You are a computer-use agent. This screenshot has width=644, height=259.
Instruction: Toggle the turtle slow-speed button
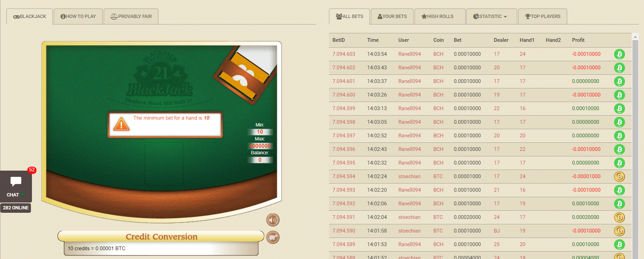pyautogui.click(x=273, y=237)
